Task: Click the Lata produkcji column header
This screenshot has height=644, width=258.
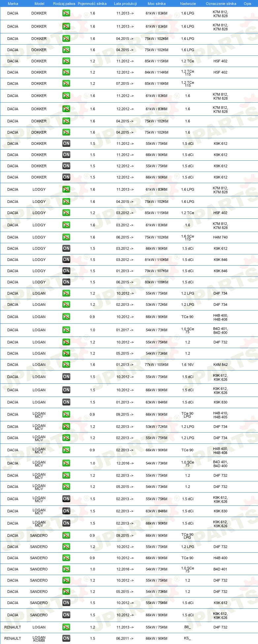Action: click(x=125, y=4)
